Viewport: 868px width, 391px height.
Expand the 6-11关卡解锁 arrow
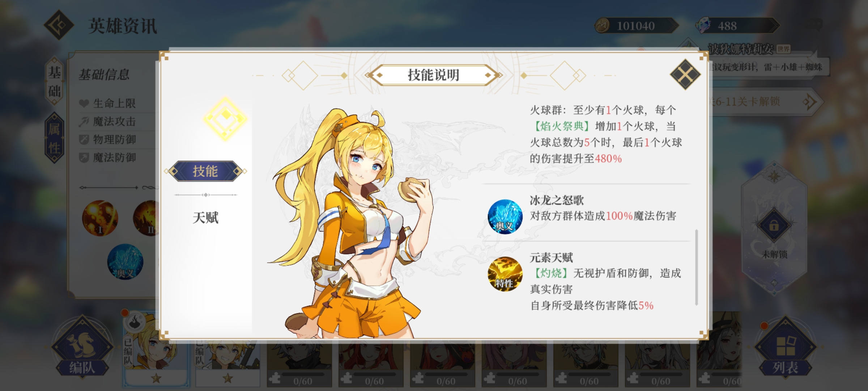tap(809, 102)
